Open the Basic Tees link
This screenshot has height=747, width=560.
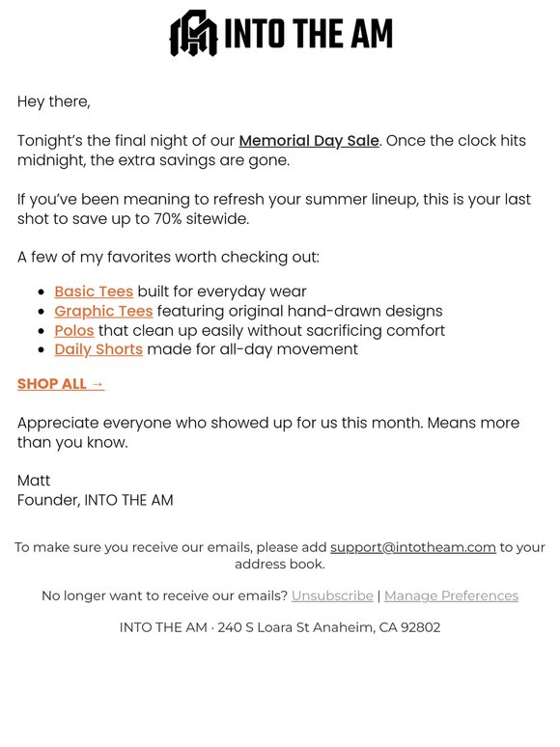pos(94,291)
